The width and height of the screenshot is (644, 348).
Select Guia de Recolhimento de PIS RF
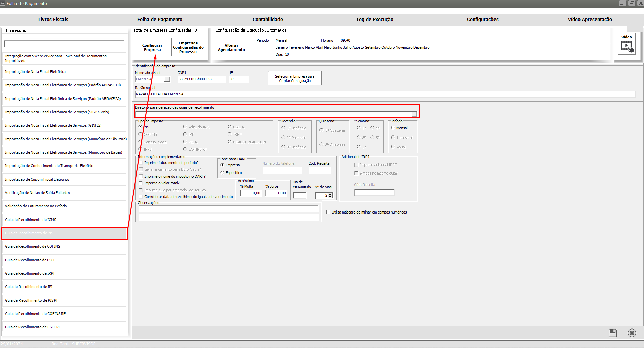(64, 301)
